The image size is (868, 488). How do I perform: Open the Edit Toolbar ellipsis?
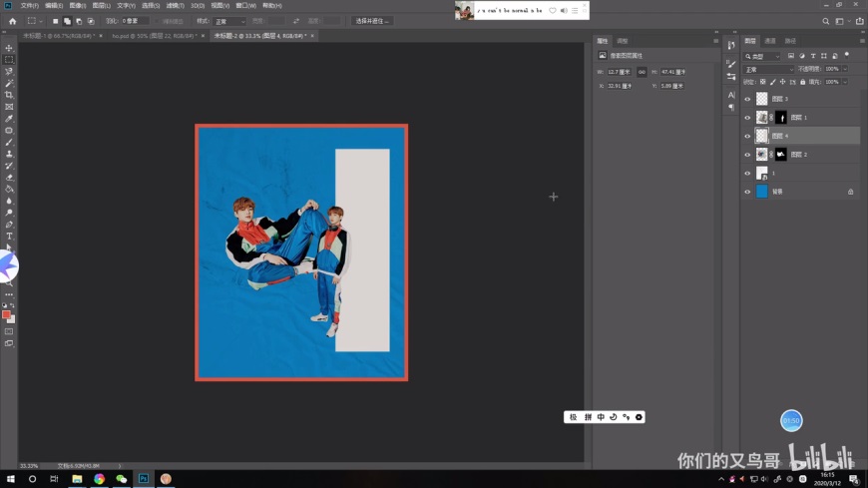click(9, 294)
